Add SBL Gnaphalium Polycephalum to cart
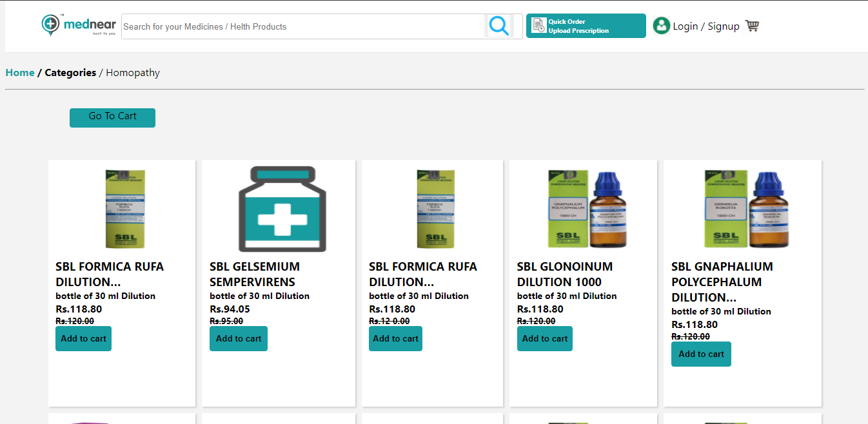 point(701,354)
